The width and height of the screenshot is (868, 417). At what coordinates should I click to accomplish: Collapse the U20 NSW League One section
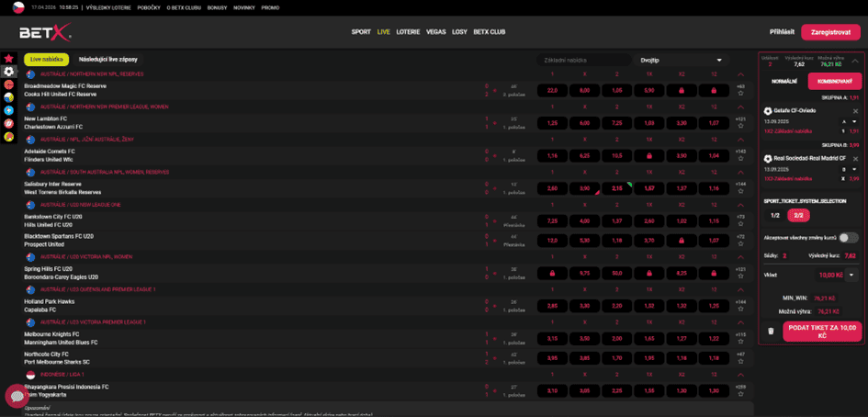(740, 205)
